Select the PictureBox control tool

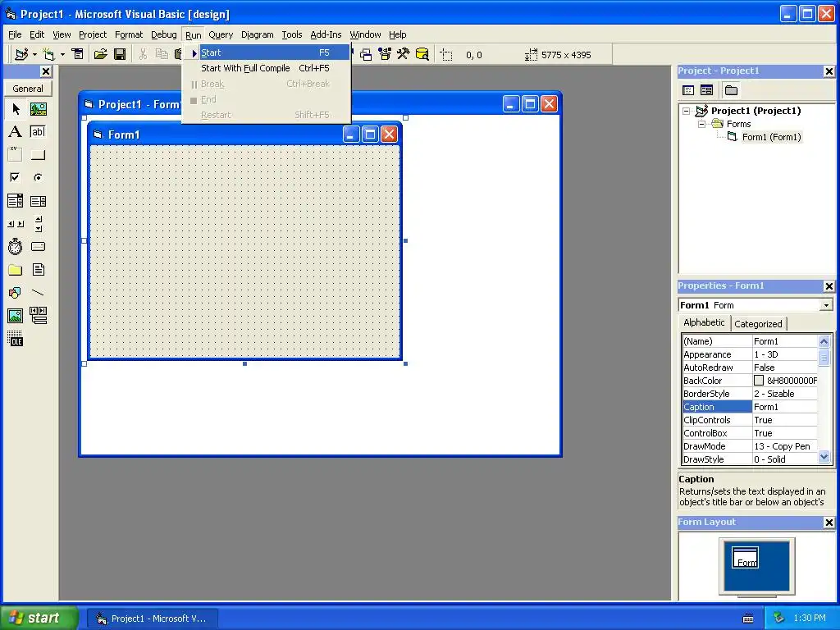tap(38, 109)
